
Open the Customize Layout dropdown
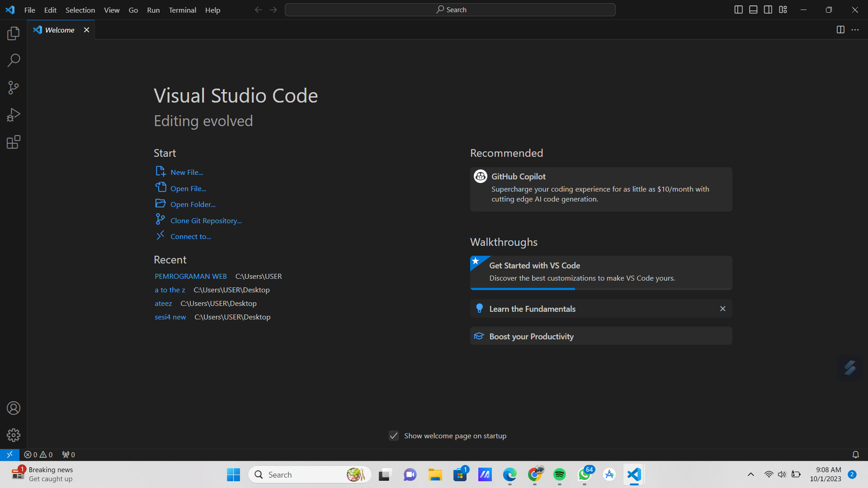[x=783, y=9]
